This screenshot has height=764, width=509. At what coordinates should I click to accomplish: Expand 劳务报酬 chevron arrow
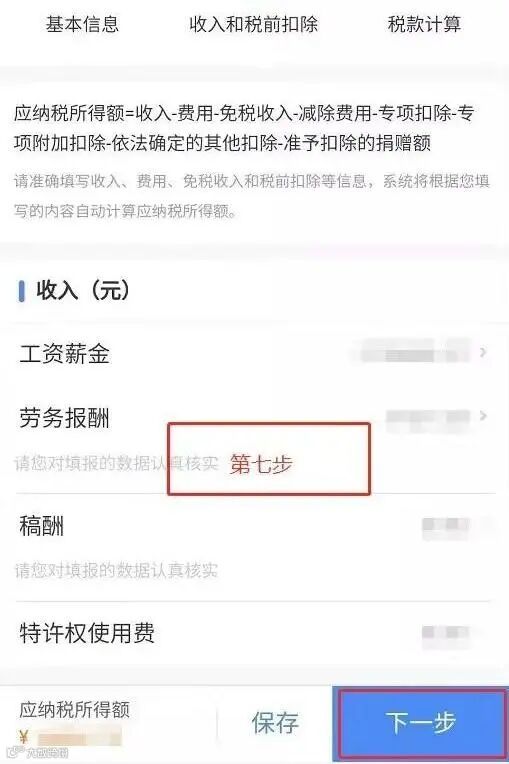point(483,416)
